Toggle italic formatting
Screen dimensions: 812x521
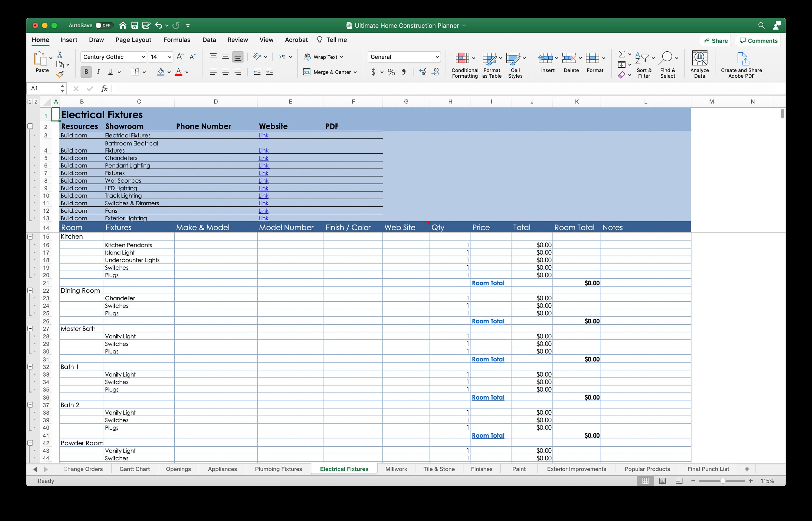99,72
